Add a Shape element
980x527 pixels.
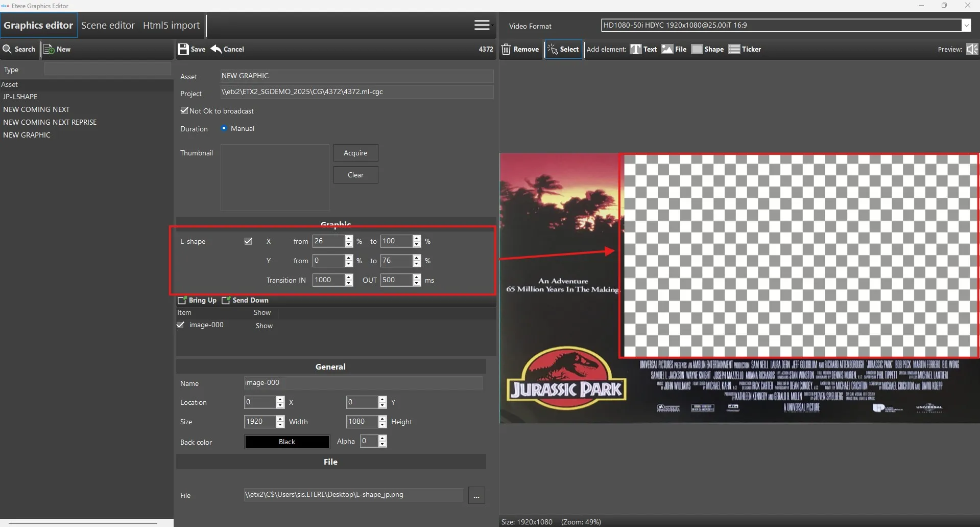(x=707, y=49)
